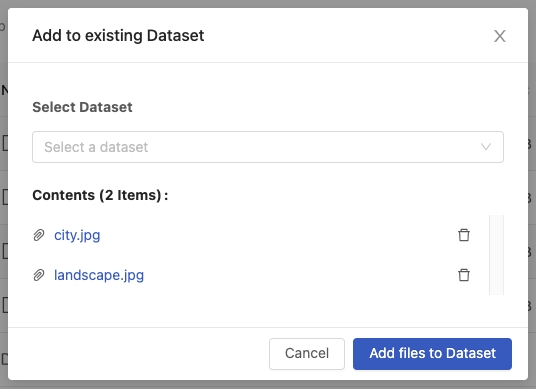
Task: Open the Select a dataset dropdown
Action: (268, 147)
